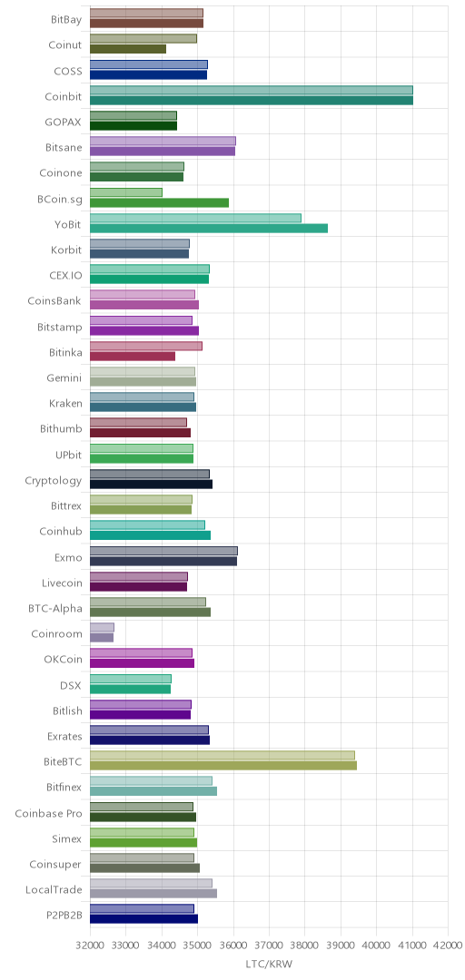Click the Coinbit dark teal bar
The width and height of the screenshot is (465, 980).
(251, 100)
